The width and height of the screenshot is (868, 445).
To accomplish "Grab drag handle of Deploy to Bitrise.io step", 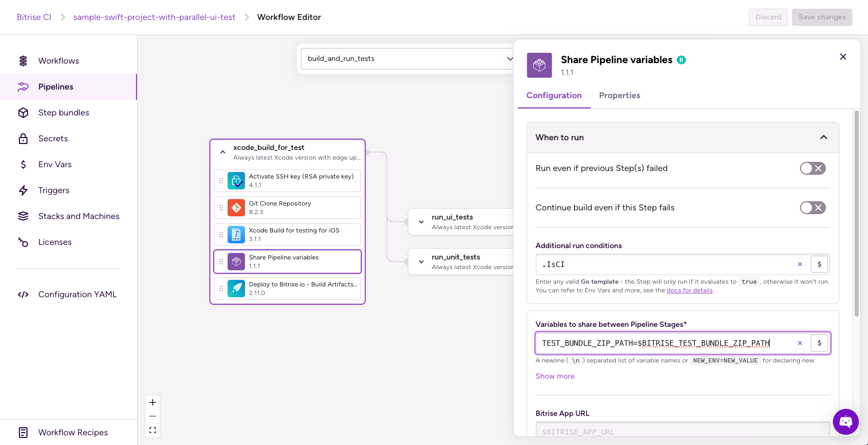I will pyautogui.click(x=221, y=289).
